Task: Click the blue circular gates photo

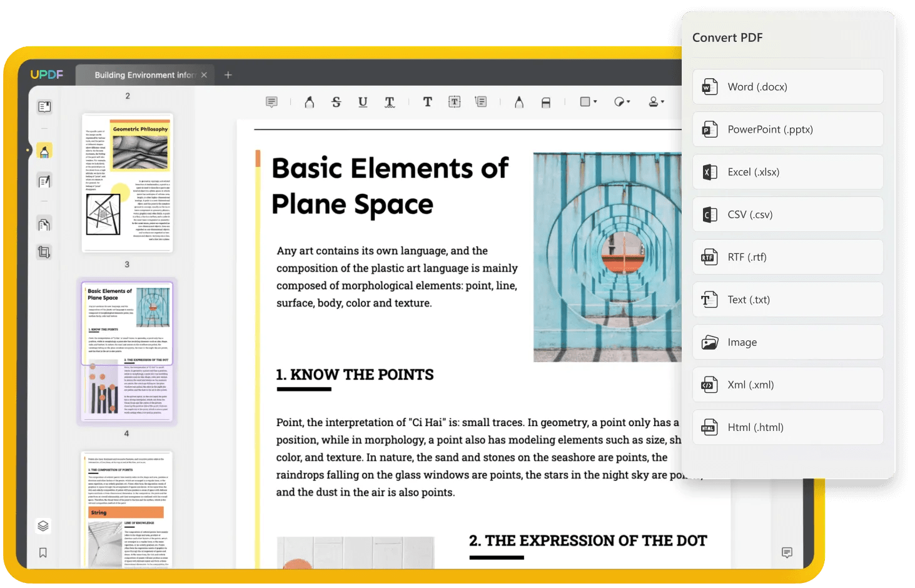Action: [607, 257]
